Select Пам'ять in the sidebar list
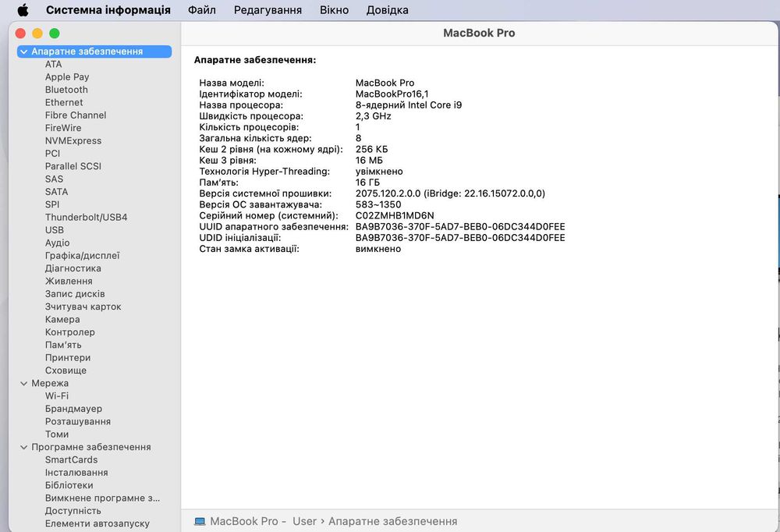Screen dimensions: 780x532 [63, 345]
